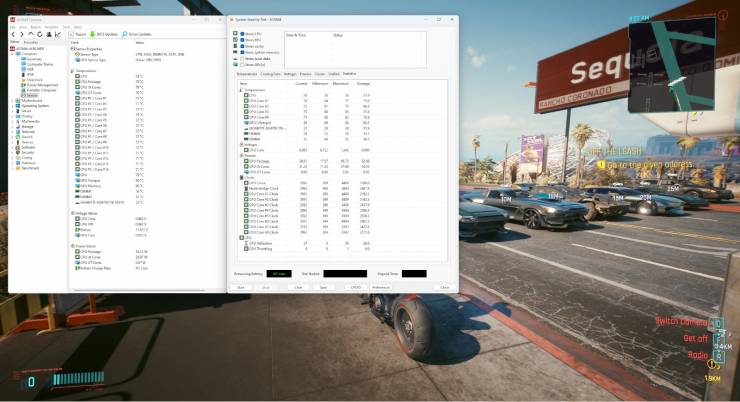Select Computer Name in the AIDA64 tree
The image size is (740, 402).
coord(37,64)
